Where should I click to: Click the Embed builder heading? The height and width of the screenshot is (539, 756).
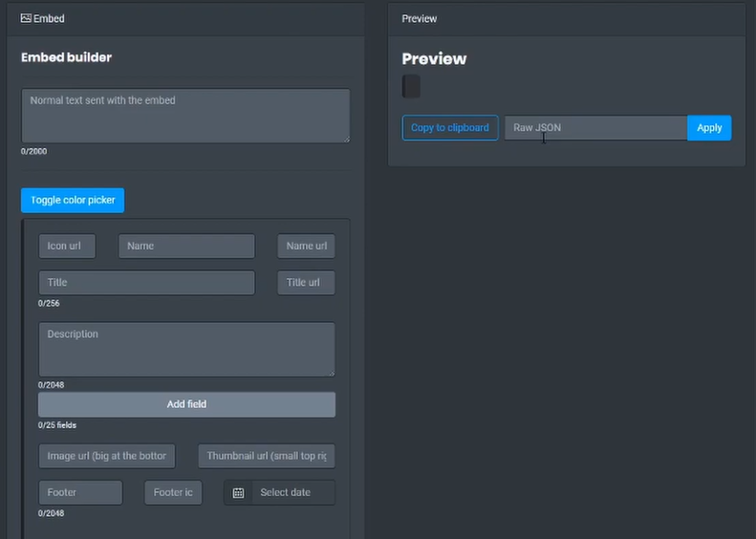[x=67, y=57]
